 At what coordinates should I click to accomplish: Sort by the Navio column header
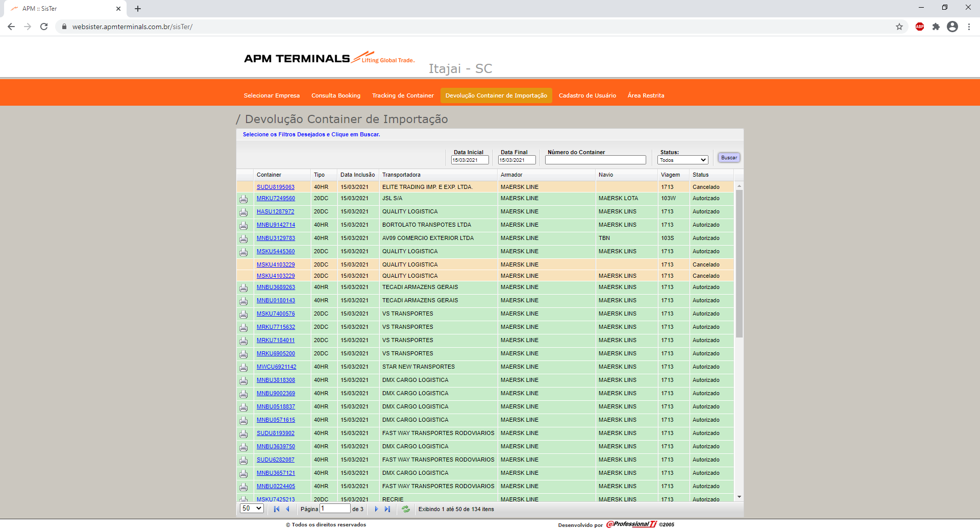coord(626,175)
